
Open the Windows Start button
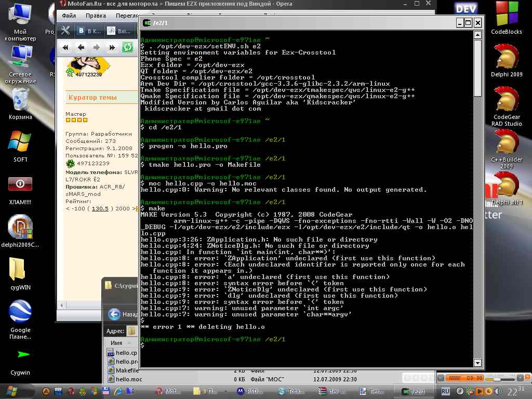(x=12, y=391)
